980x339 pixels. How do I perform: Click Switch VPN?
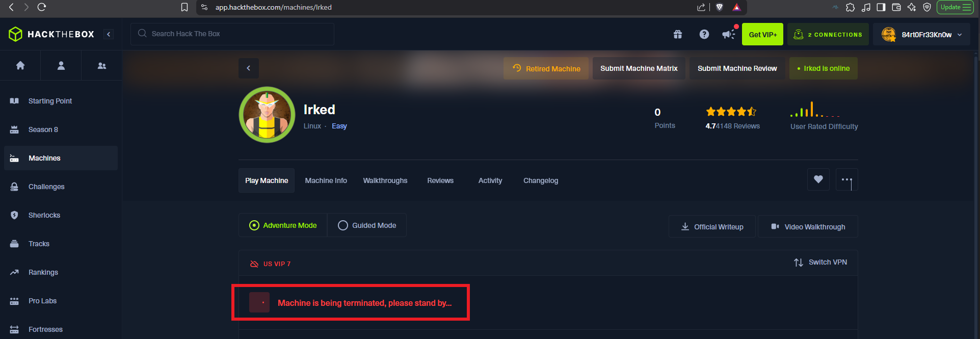820,262
